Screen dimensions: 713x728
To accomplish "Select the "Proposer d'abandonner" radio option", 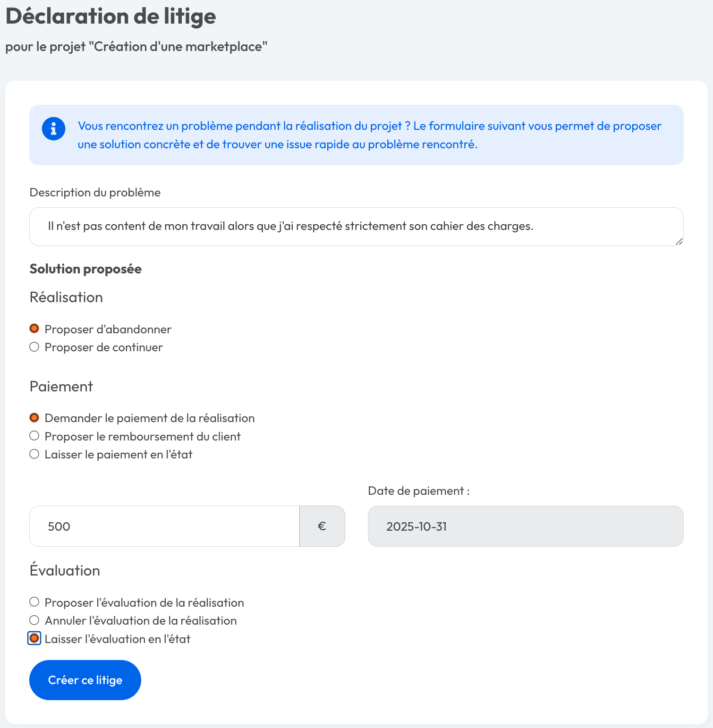I will (34, 329).
